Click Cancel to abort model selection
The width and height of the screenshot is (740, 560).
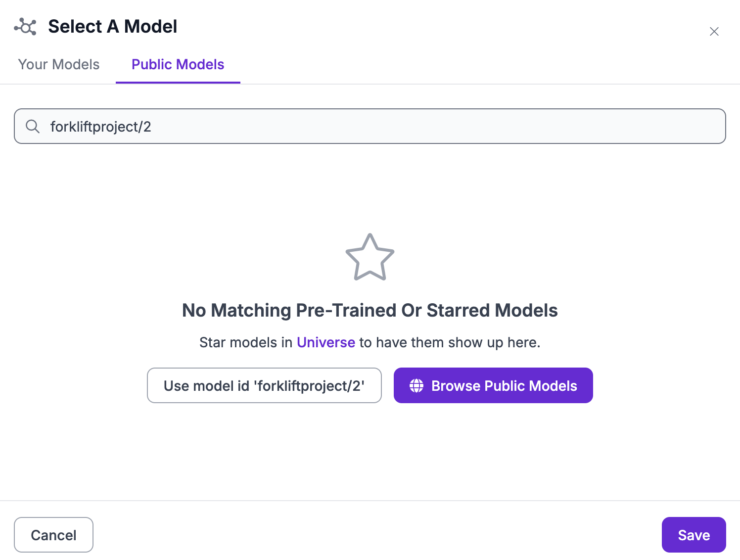click(53, 535)
